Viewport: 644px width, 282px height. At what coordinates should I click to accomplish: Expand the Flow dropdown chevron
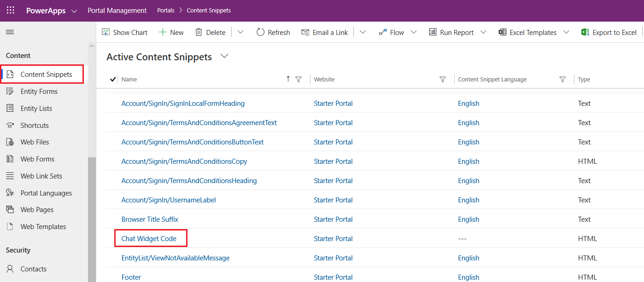point(414,32)
